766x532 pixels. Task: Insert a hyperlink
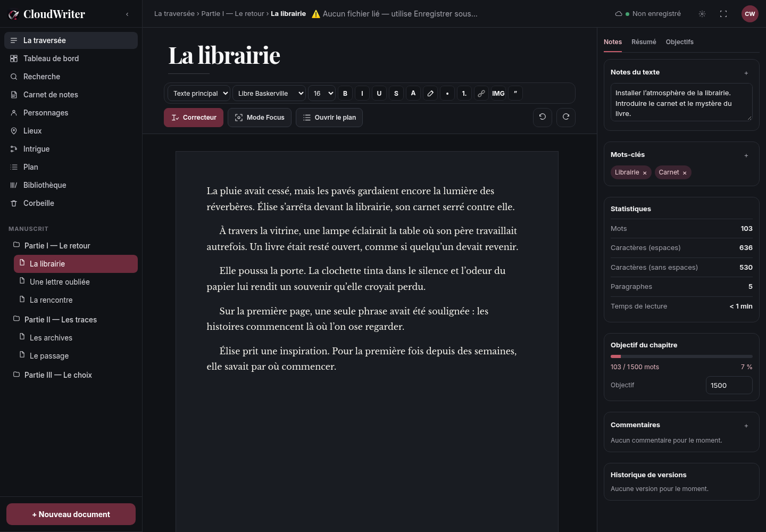click(481, 94)
